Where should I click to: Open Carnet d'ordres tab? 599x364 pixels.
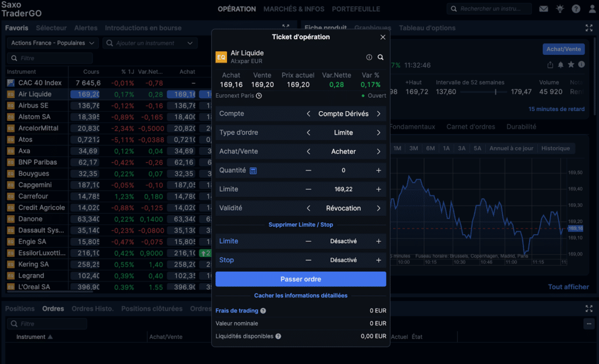pyautogui.click(x=471, y=127)
